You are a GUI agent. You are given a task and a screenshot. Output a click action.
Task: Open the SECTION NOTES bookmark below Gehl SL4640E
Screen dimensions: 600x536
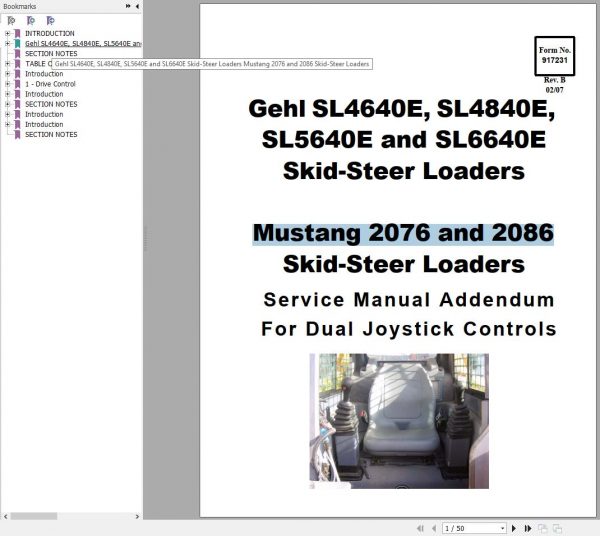pos(51,54)
